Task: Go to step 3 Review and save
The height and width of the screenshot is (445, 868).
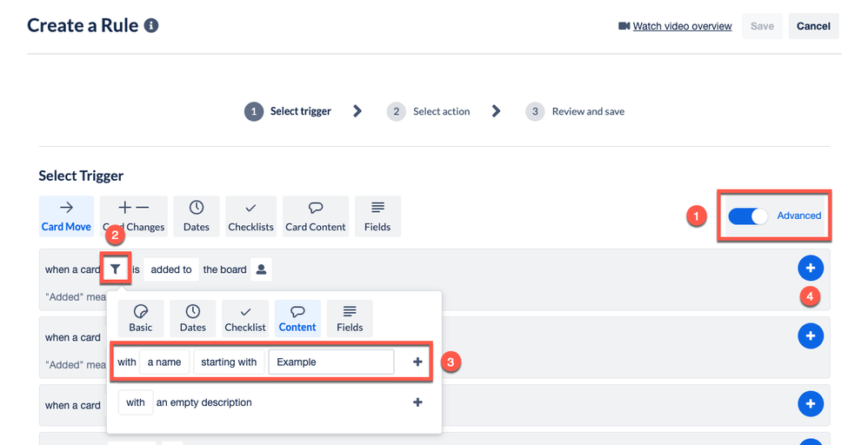Action: pyautogui.click(x=575, y=111)
